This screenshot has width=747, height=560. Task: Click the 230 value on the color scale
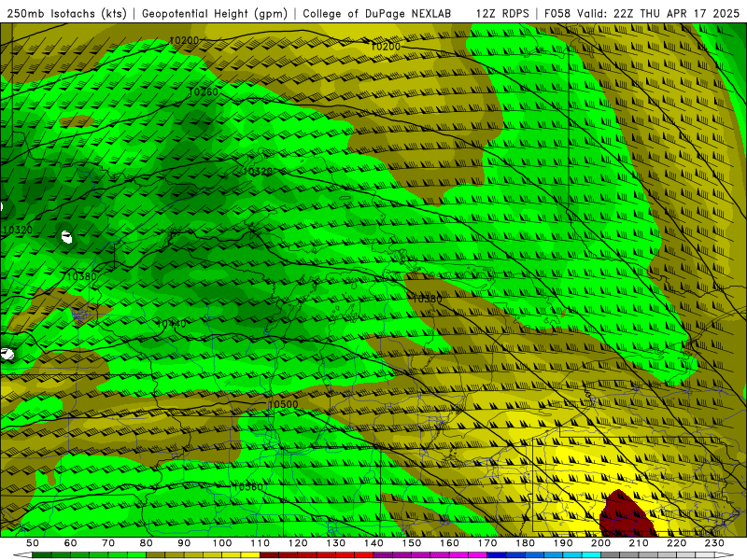coord(714,543)
